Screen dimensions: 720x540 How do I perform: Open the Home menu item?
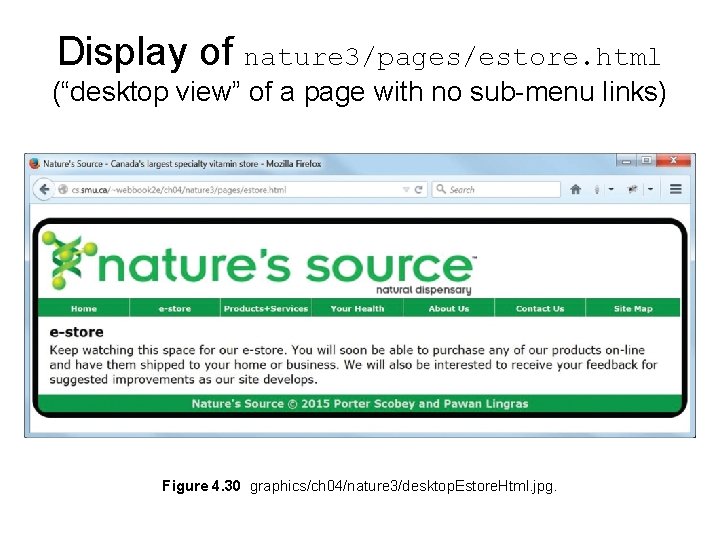tap(84, 309)
